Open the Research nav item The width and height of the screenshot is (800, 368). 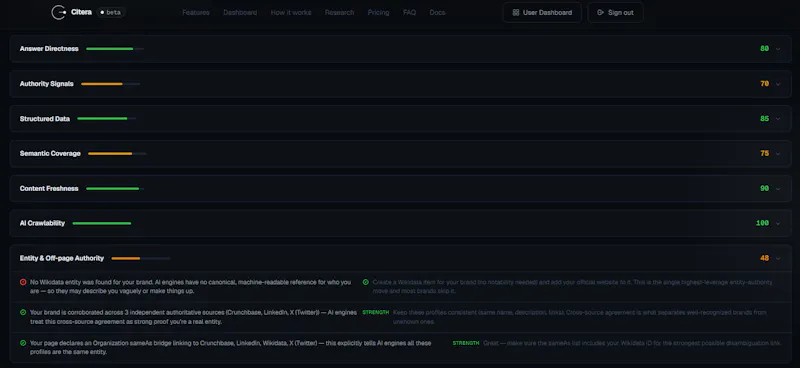point(339,12)
